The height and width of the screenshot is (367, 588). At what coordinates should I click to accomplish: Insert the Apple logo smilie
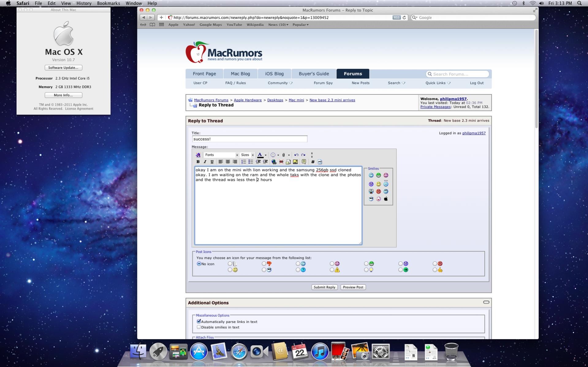(x=386, y=199)
